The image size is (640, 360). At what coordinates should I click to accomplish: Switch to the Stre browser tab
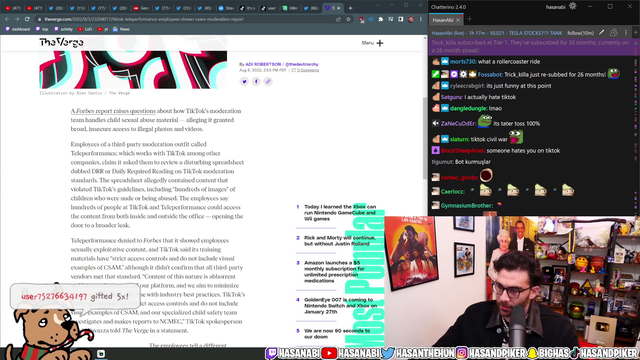coord(227,8)
